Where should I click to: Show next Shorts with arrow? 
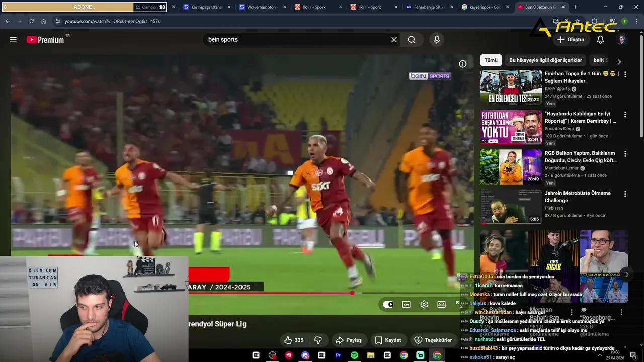pyautogui.click(x=627, y=274)
